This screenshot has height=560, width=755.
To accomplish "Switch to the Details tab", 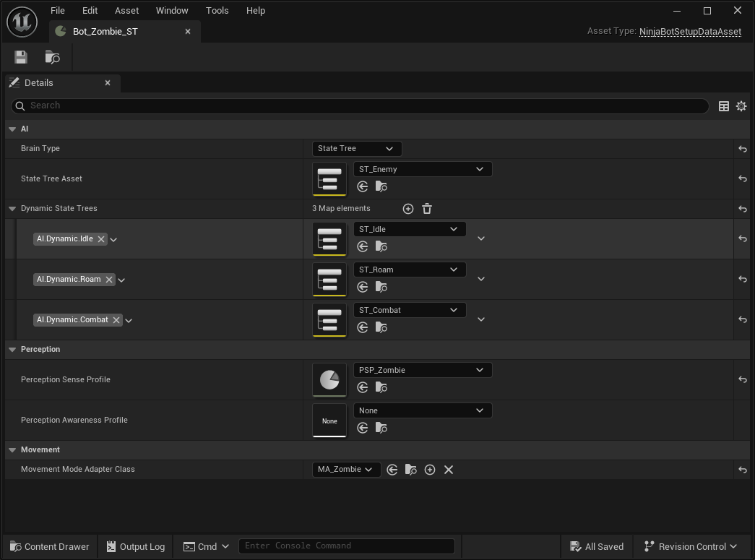I will pos(38,82).
